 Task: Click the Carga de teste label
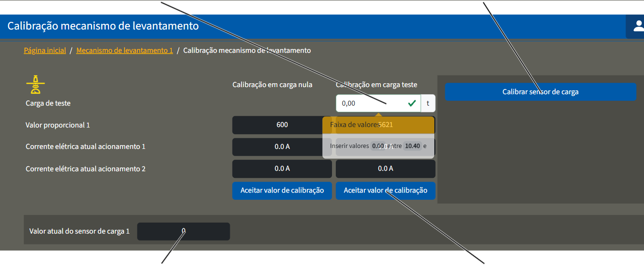pyautogui.click(x=48, y=103)
